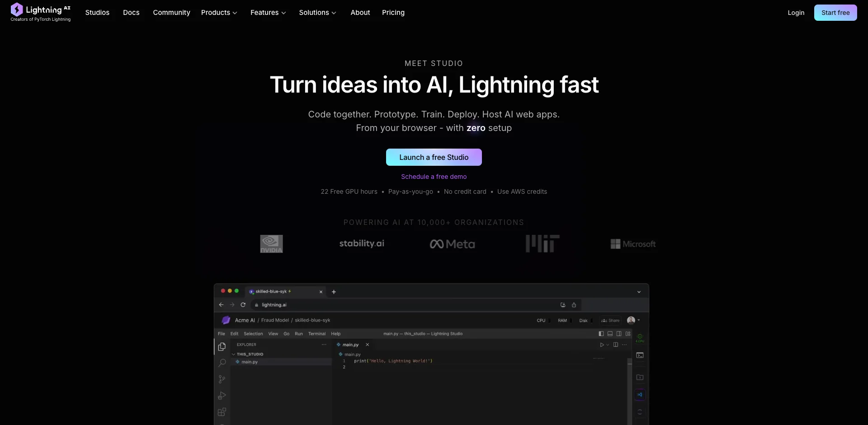The width and height of the screenshot is (868, 425).
Task: Open the Run menu in Studio
Action: click(299, 334)
